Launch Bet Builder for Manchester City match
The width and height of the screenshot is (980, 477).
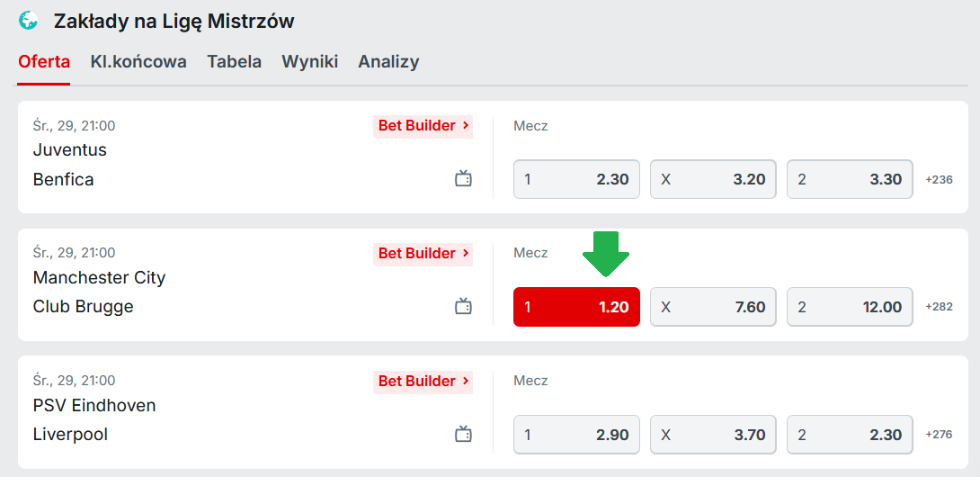click(x=423, y=254)
